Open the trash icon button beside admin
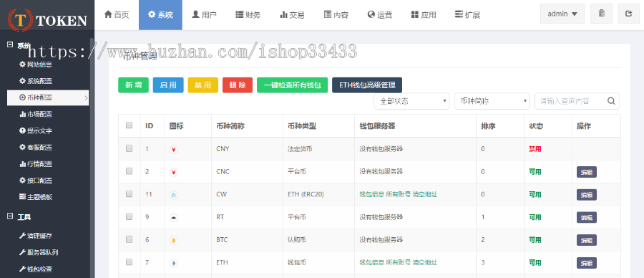The image size is (644, 278). [x=601, y=14]
